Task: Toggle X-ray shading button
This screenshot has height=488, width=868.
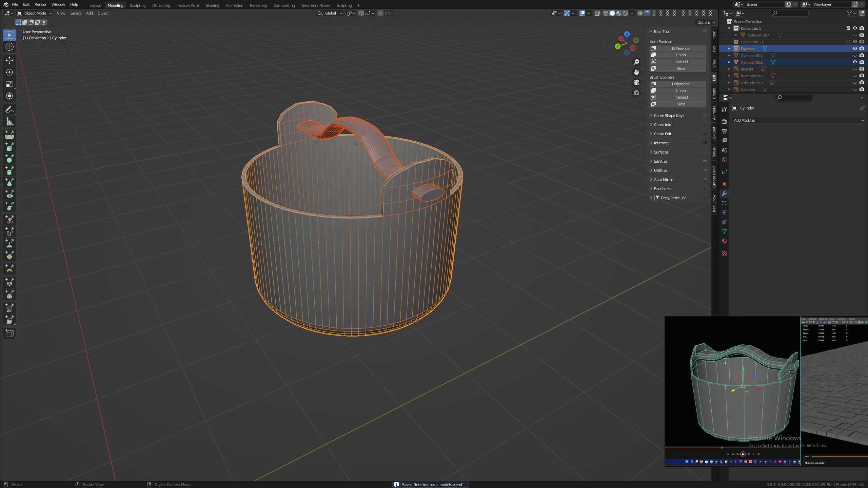Action: 597,13
